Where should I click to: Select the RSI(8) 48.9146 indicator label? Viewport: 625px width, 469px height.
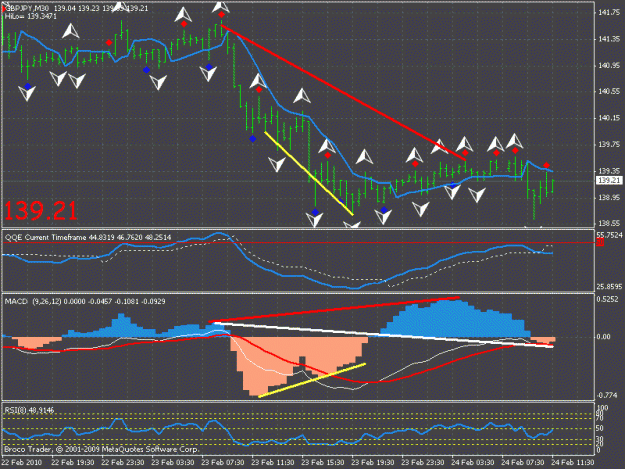tap(29, 410)
